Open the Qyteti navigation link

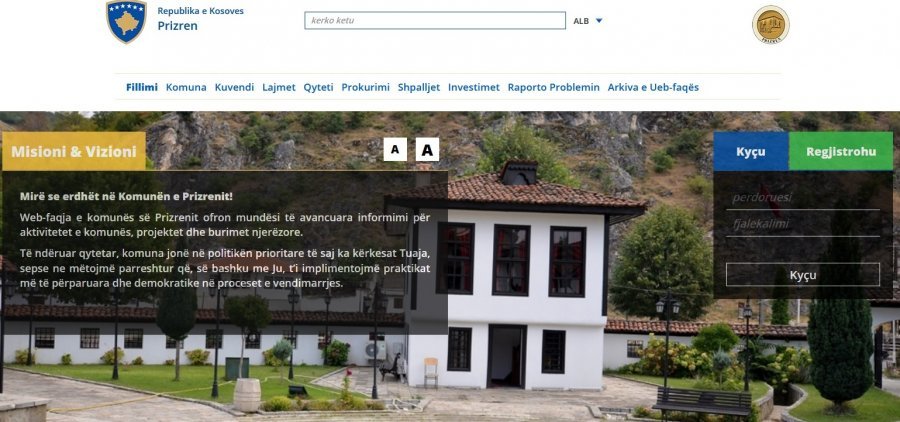[x=319, y=87]
